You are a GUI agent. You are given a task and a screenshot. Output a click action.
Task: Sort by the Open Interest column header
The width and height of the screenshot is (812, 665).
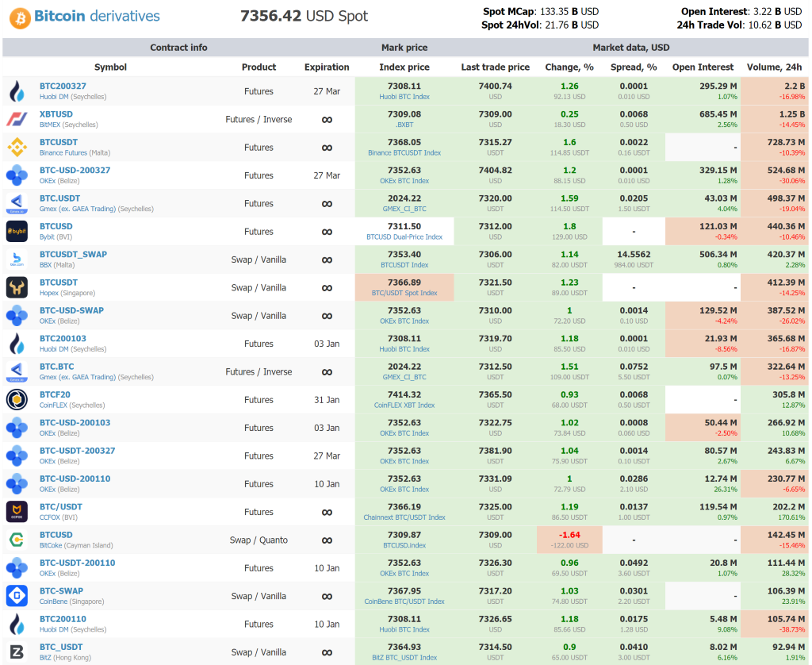(701, 67)
